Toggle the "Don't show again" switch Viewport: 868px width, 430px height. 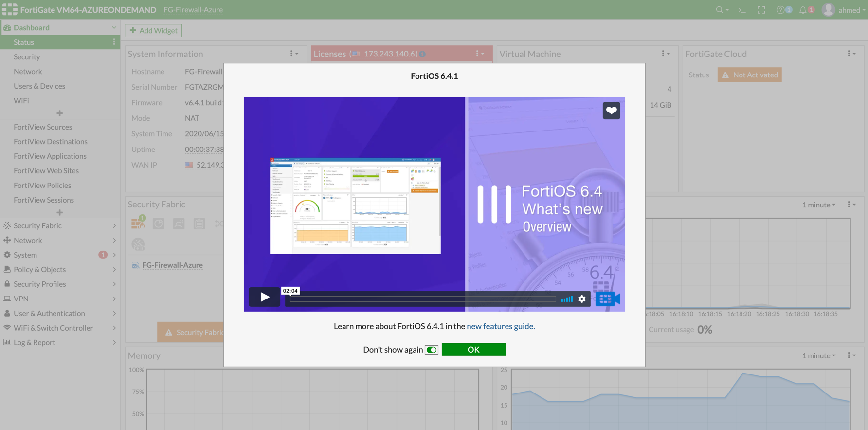pyautogui.click(x=431, y=350)
